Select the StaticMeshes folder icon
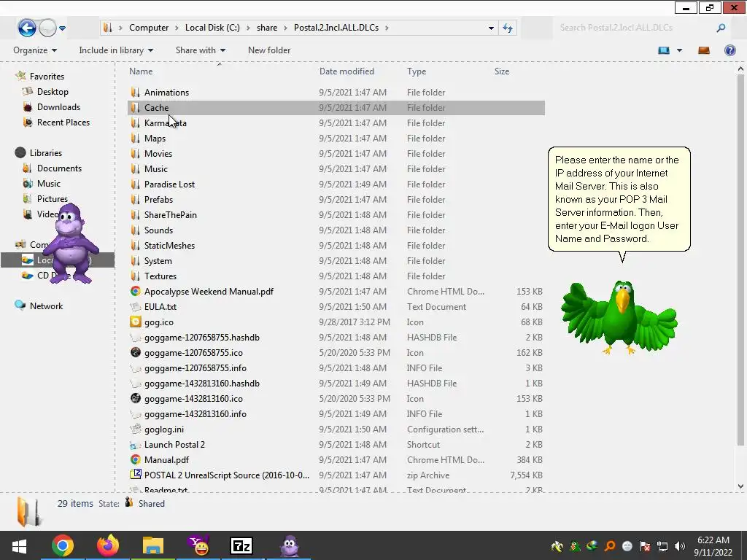This screenshot has height=560, width=747. click(x=135, y=245)
